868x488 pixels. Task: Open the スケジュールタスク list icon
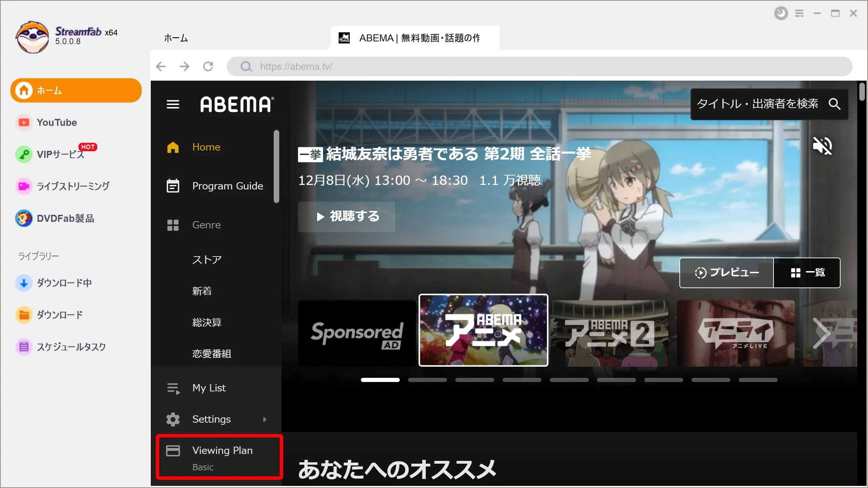(x=24, y=347)
